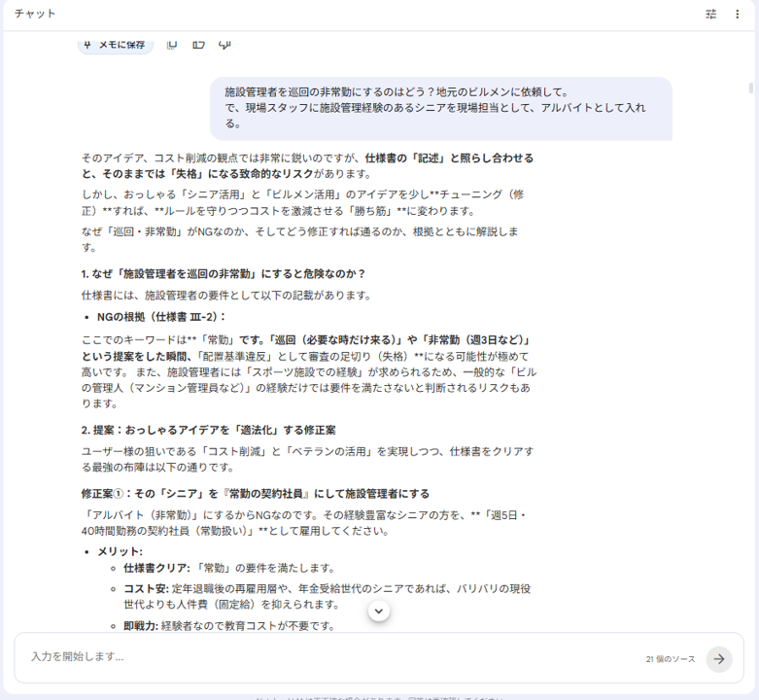Click the NGの根拠（仕様書 Ⅲ-2） bullet
This screenshot has width=759, height=700.
point(161,317)
